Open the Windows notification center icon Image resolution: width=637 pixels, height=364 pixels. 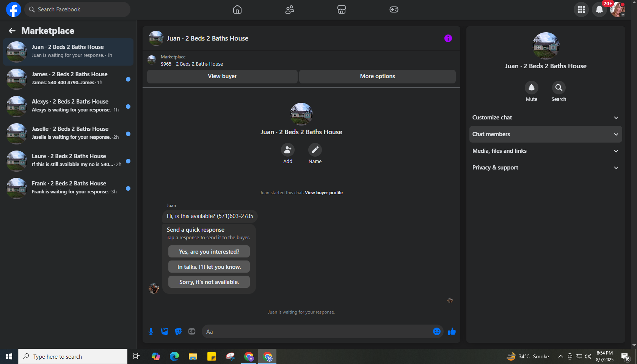pyautogui.click(x=626, y=356)
